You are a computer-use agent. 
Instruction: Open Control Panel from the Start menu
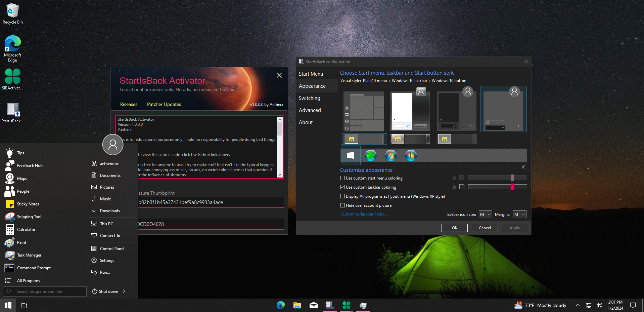(x=113, y=249)
